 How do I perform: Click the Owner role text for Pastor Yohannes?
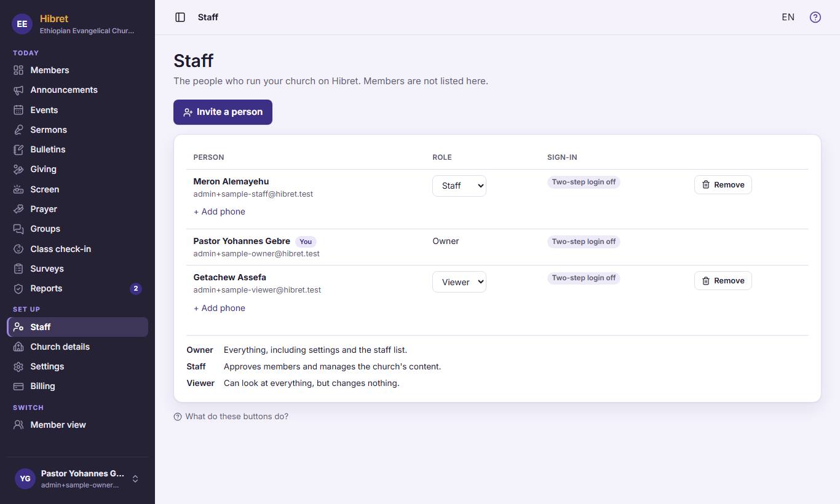pos(446,241)
